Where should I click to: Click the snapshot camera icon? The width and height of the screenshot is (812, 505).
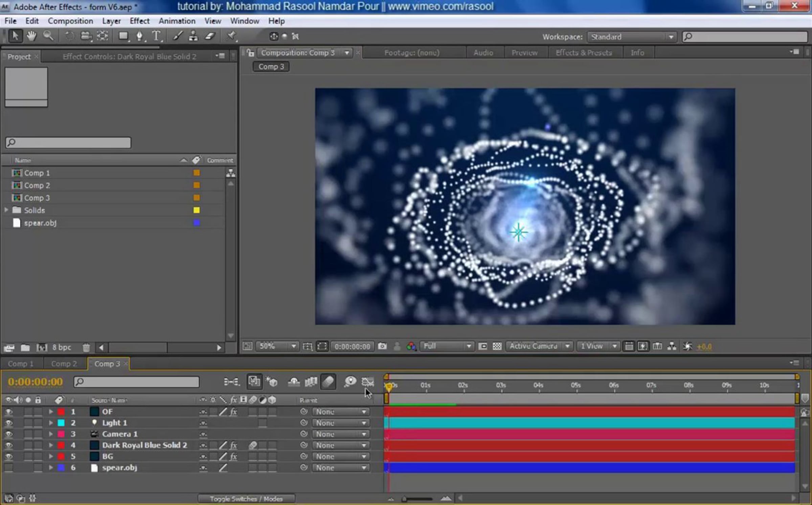point(382,346)
